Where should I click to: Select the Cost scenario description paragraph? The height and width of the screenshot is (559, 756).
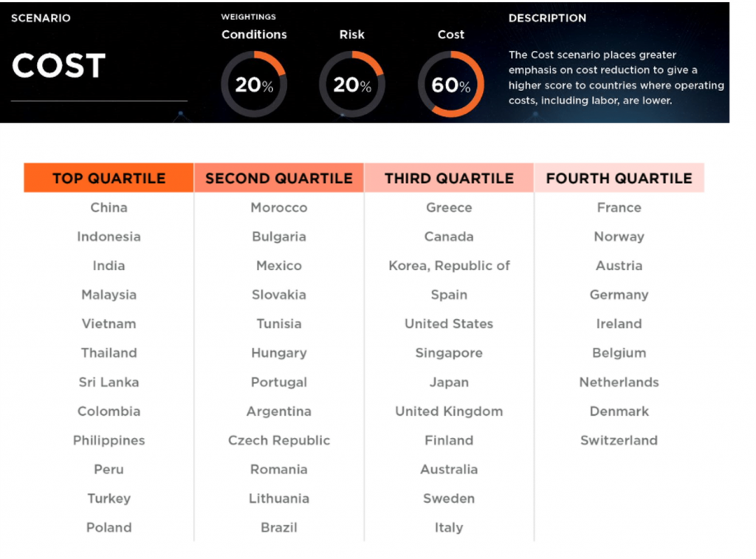pyautogui.click(x=616, y=78)
